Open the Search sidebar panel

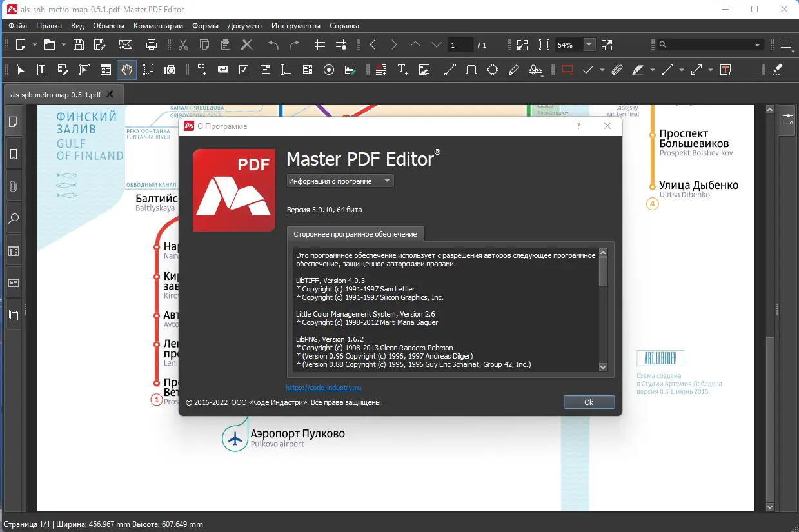click(14, 218)
